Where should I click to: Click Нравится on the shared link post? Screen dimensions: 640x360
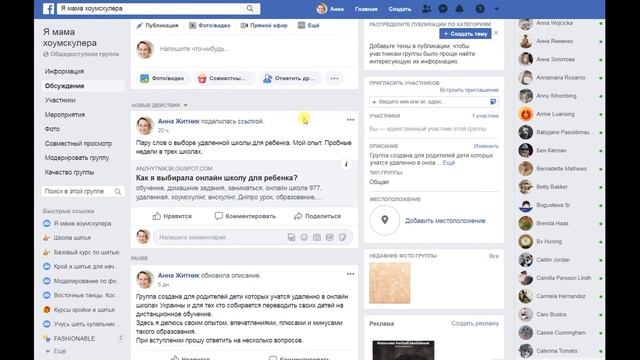pos(172,216)
